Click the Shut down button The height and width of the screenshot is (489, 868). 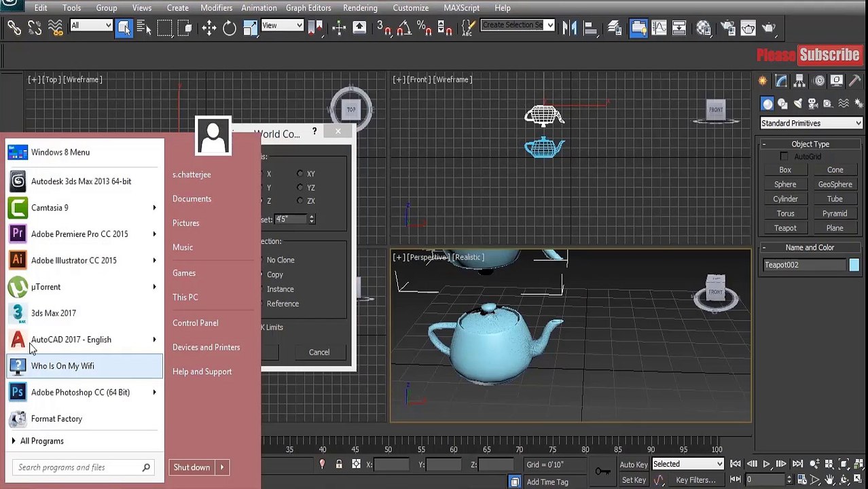192,467
